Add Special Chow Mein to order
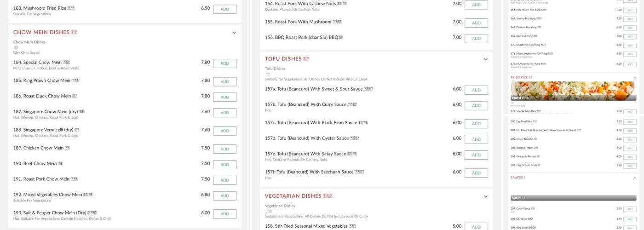 pyautogui.click(x=224, y=63)
